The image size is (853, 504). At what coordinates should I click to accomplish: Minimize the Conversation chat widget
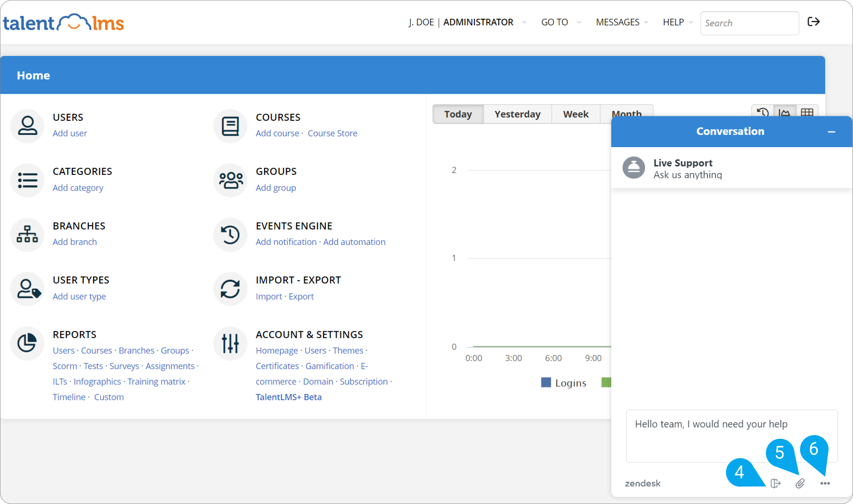832,132
